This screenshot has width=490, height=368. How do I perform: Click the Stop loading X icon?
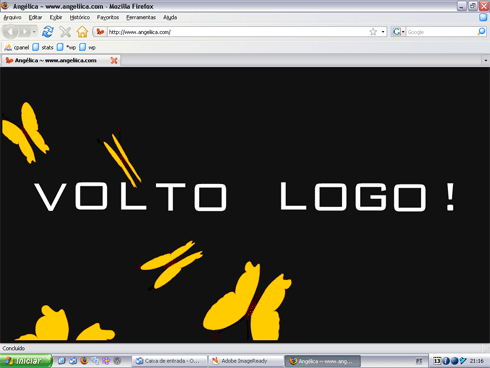65,32
